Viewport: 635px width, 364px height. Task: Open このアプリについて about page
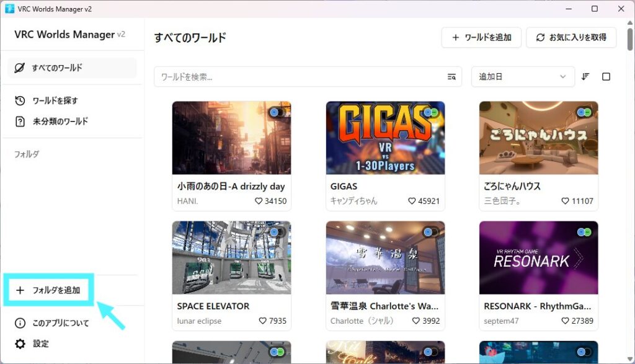[x=60, y=323]
